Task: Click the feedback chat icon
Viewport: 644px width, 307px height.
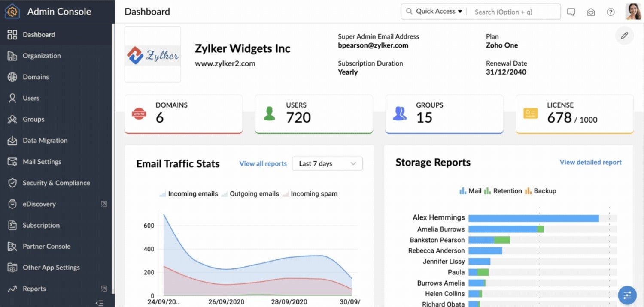Action: [x=571, y=12]
